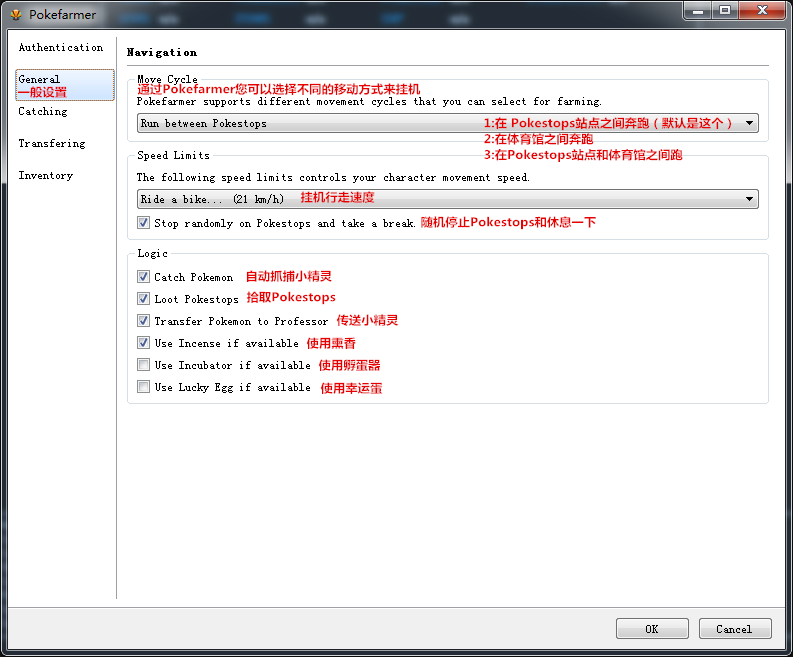Toggle Stop randomly on Pokestops checkbox
Image resolution: width=793 pixels, height=657 pixels.
pos(144,223)
